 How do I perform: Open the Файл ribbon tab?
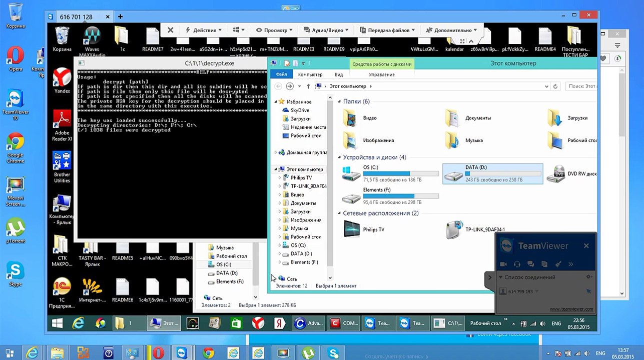tap(281, 74)
